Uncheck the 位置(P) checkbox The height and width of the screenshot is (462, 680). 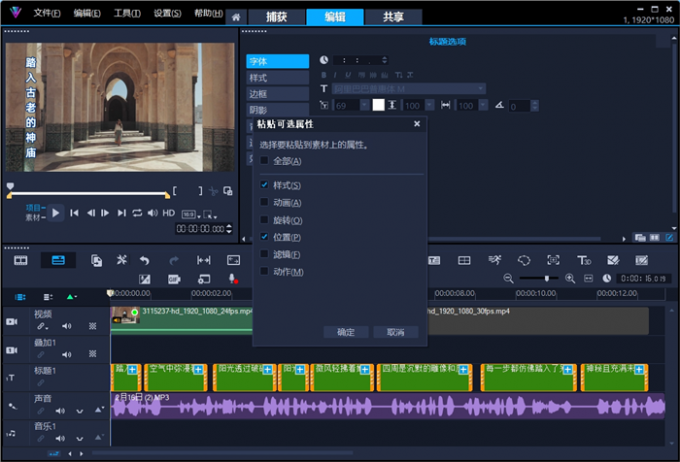tap(264, 237)
